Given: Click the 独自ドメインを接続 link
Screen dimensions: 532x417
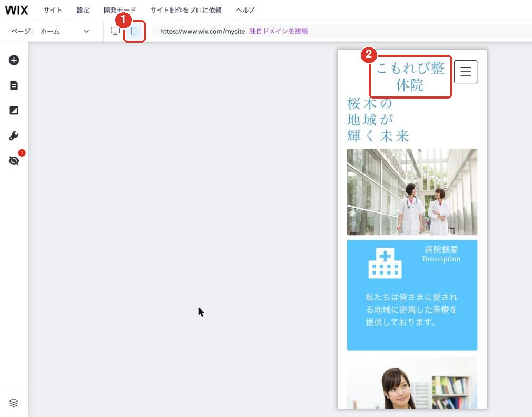Looking at the screenshot, I should point(279,31).
